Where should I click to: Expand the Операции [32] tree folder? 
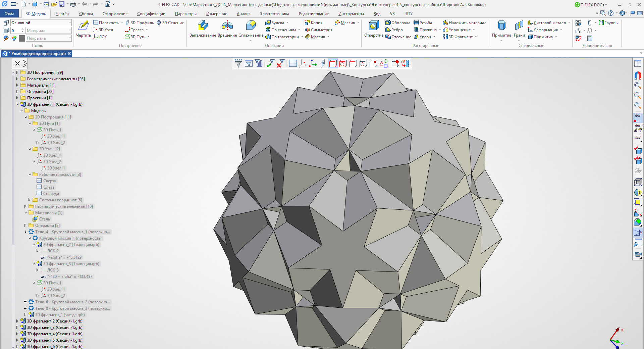[x=17, y=92]
